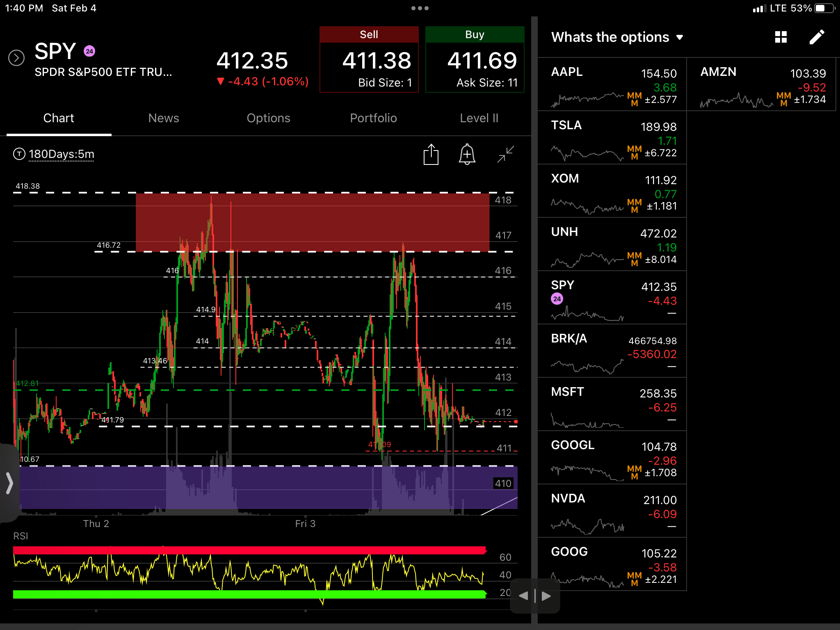Open the 180Days:5m timeframe selector

(61, 154)
